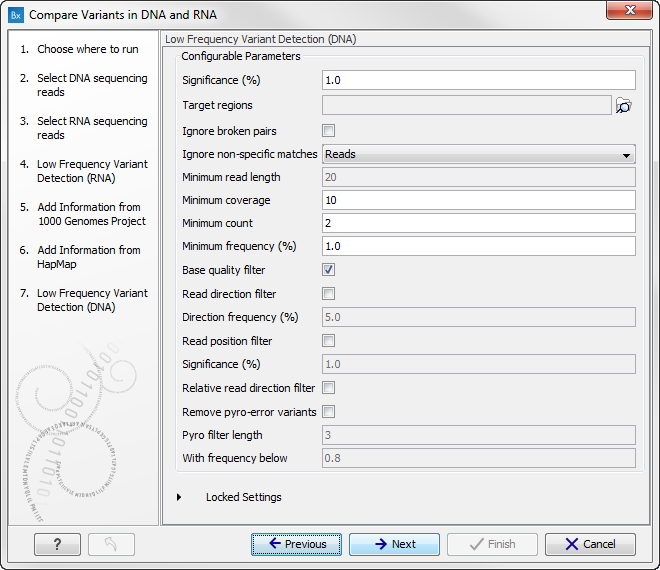Open Ignore non-specific matches dropdown
This screenshot has height=570, width=660.
click(479, 154)
